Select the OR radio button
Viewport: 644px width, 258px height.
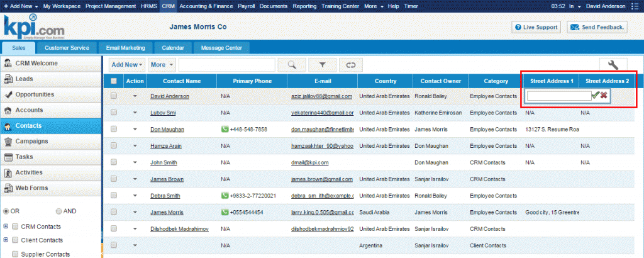(x=6, y=211)
